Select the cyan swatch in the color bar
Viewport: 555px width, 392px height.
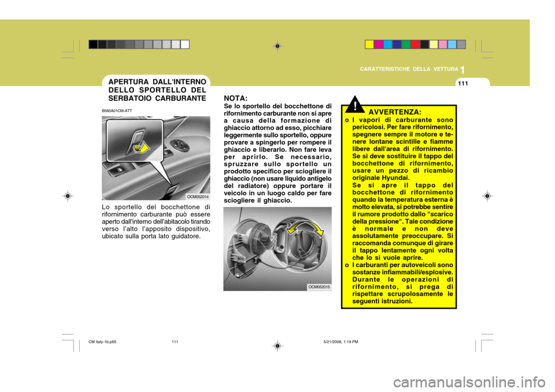pos(388,45)
